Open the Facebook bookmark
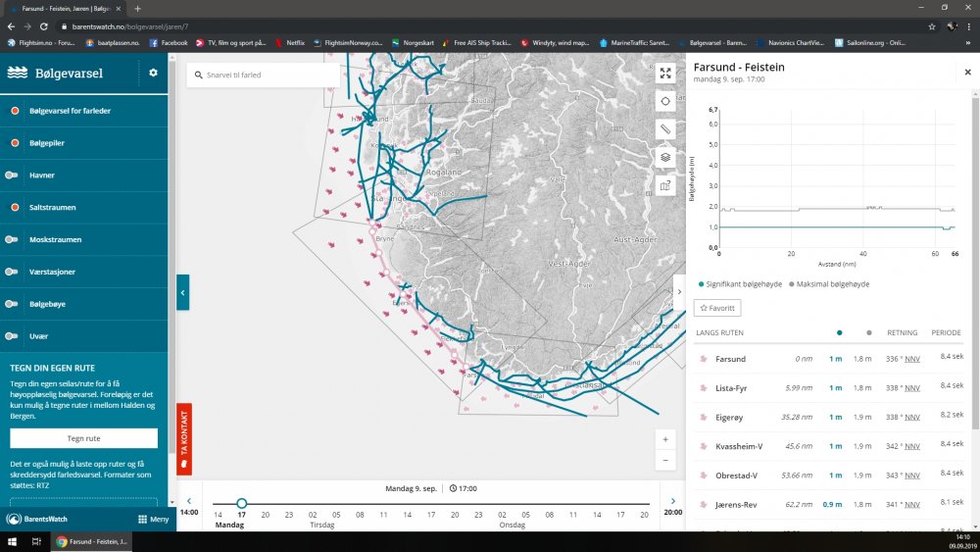The width and height of the screenshot is (980, 552). pos(169,43)
